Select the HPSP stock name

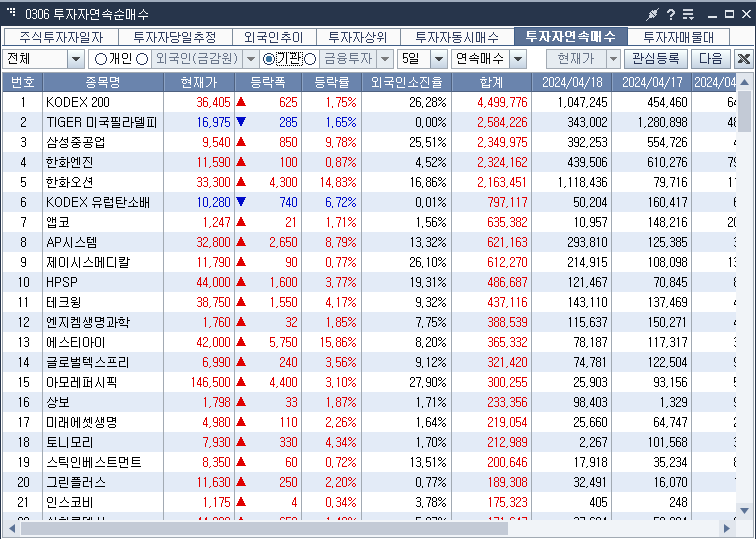pyautogui.click(x=62, y=282)
